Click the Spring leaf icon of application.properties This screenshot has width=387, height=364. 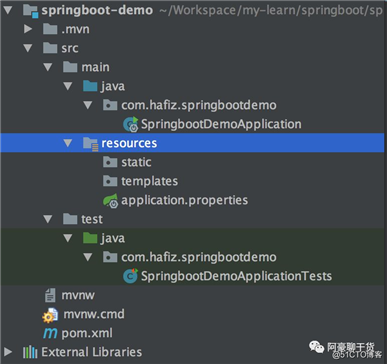[x=110, y=201]
